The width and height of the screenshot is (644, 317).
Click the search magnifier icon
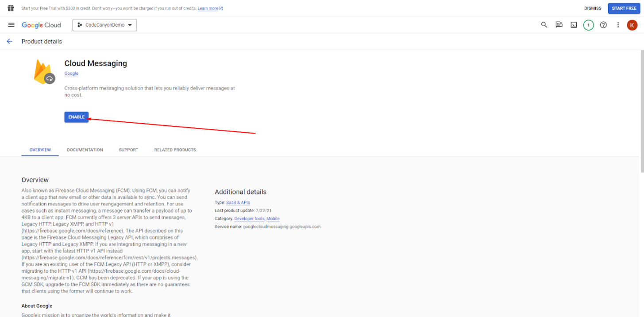544,25
